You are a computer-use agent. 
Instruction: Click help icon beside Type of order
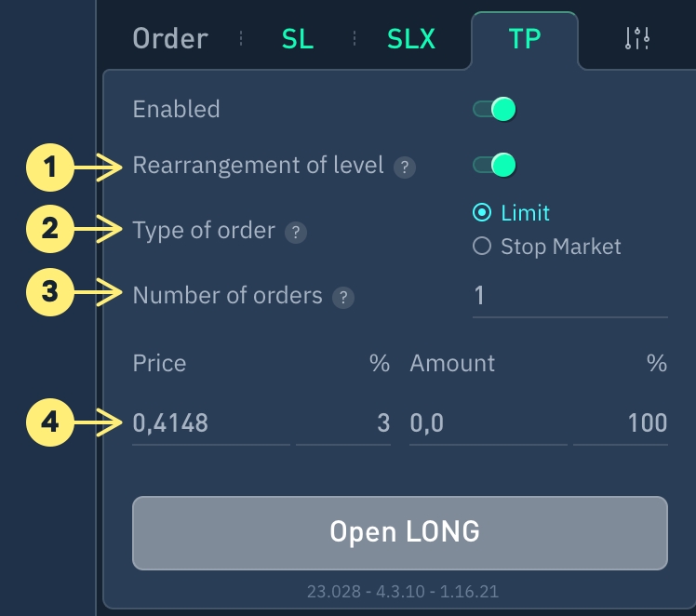pos(296,232)
